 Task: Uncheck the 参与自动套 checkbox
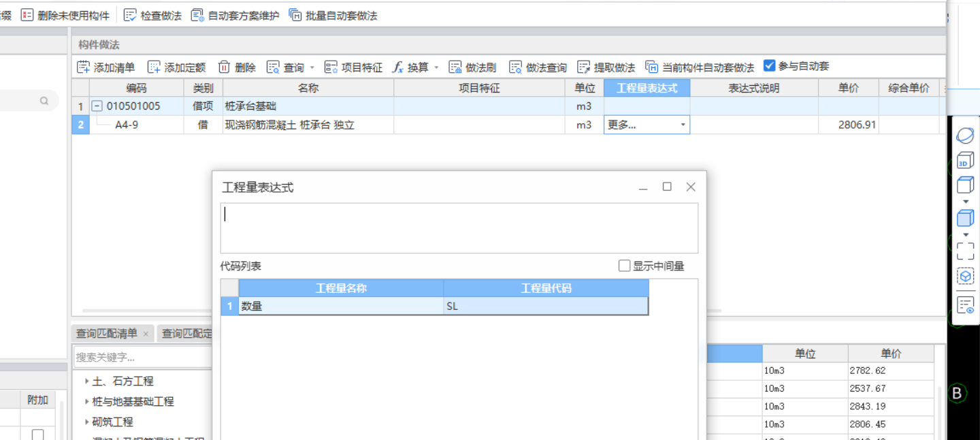click(769, 65)
